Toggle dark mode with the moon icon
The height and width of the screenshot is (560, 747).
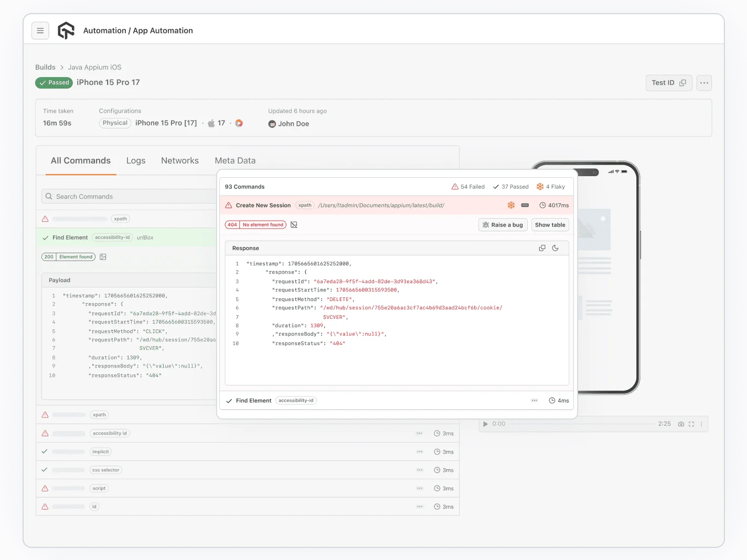pyautogui.click(x=556, y=247)
